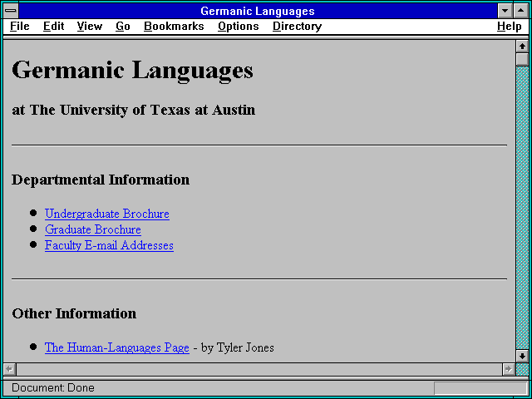Click the minimize window down-arrow button

[505, 11]
